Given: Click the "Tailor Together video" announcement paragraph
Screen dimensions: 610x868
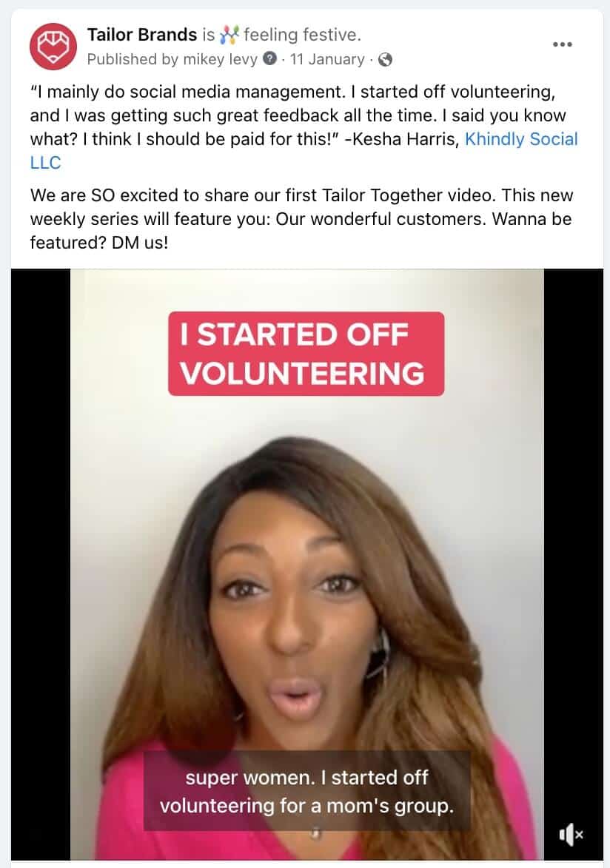Looking at the screenshot, I should (x=302, y=218).
